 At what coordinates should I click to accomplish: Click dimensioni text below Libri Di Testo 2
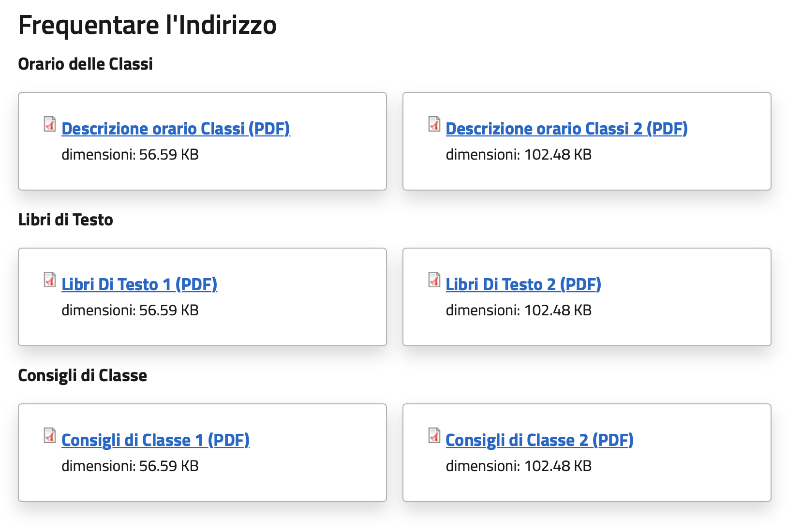(519, 310)
